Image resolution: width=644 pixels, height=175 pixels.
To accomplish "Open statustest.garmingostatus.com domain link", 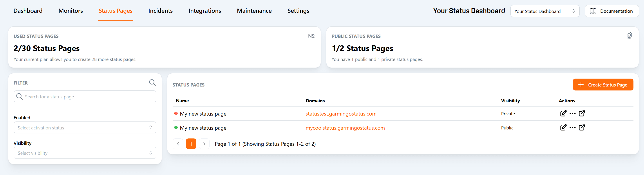I will (x=341, y=114).
